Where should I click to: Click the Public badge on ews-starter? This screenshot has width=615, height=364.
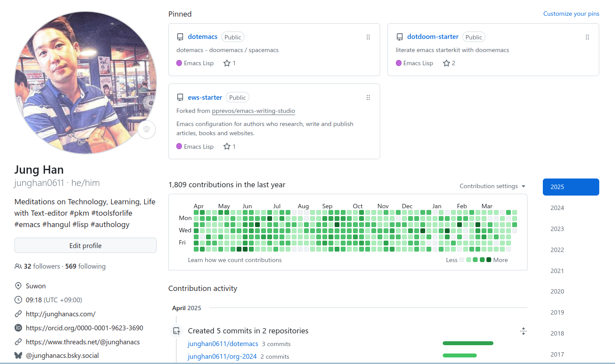click(x=238, y=98)
